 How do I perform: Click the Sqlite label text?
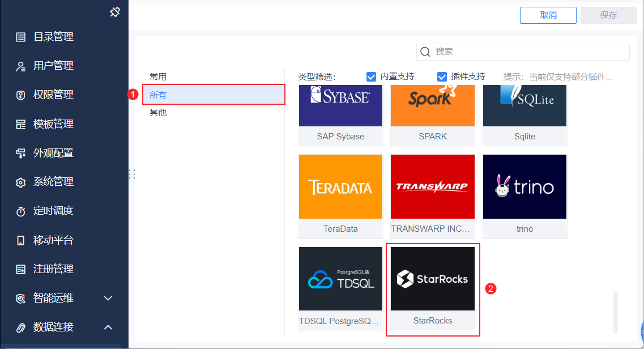(524, 137)
